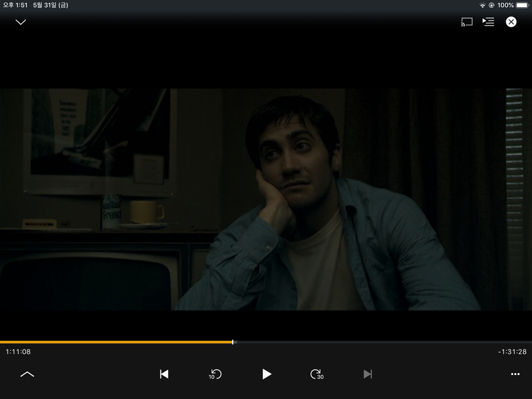Image resolution: width=532 pixels, height=399 pixels.
Task: Collapse player with top-left down chevron
Action: (21, 22)
